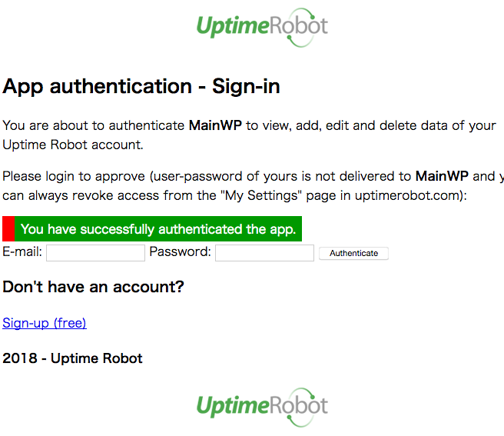Click the App authentication - Sign-in heading
Screen dimensions: 504x436
point(141,87)
